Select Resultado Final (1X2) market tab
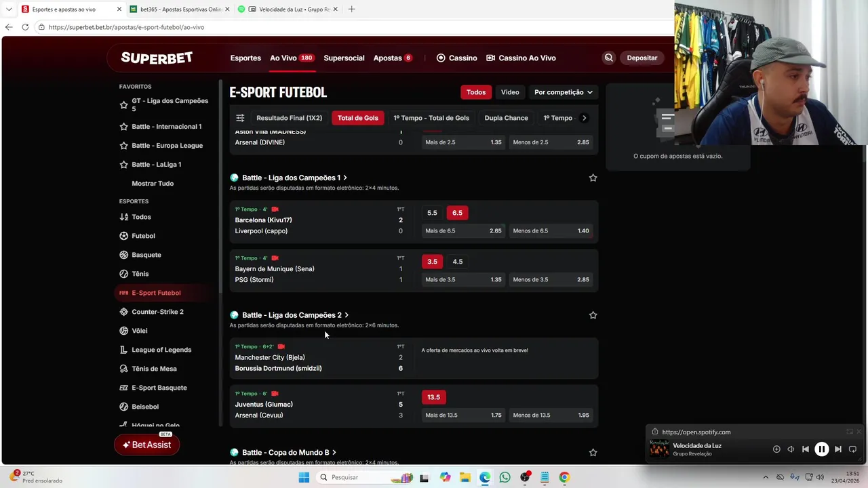 (x=289, y=118)
